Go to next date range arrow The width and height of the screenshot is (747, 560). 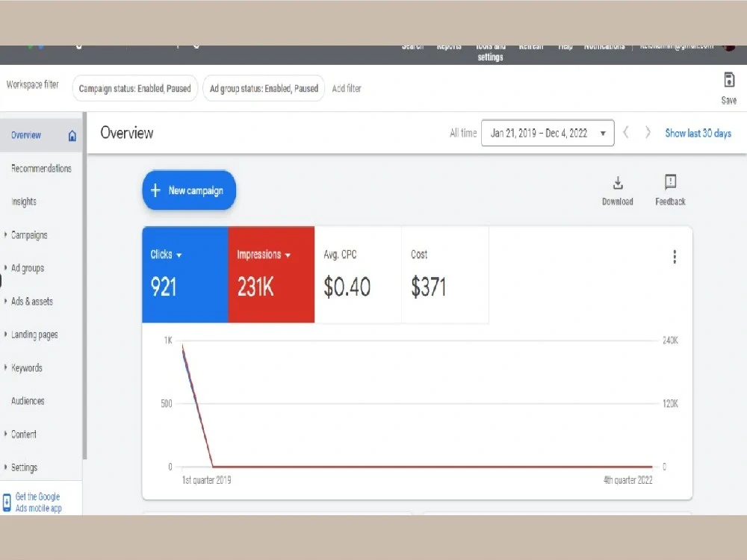point(648,132)
